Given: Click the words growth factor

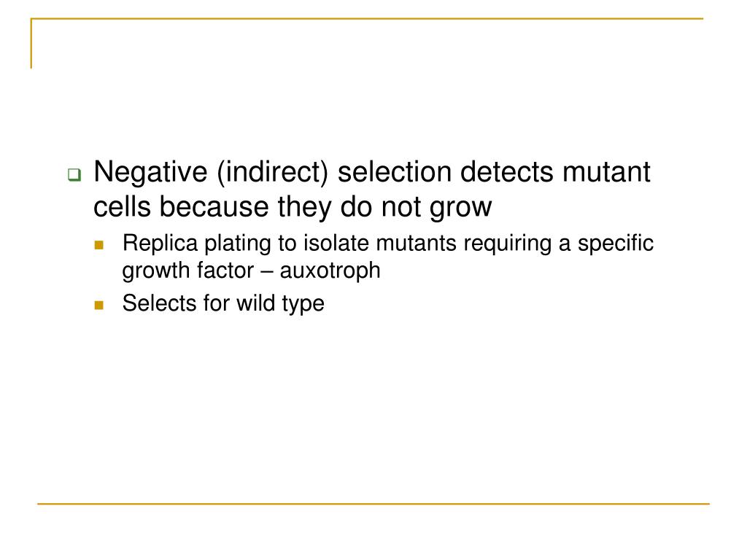Looking at the screenshot, I should pyautogui.click(x=188, y=271).
